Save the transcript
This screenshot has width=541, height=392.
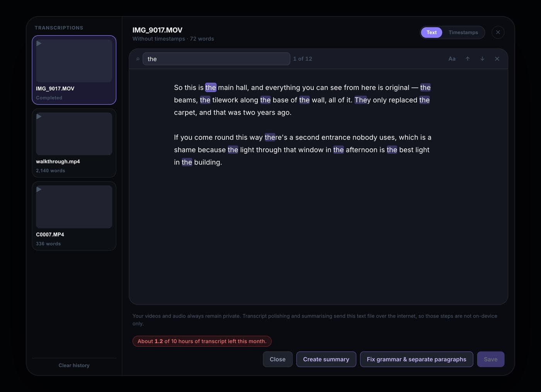[x=491, y=359]
